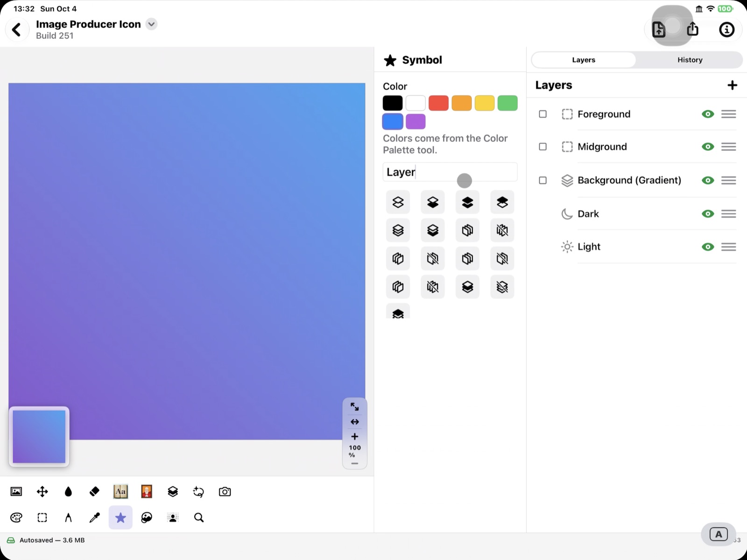The height and width of the screenshot is (560, 747).
Task: Tick the Midground layer checkbox
Action: pyautogui.click(x=543, y=147)
